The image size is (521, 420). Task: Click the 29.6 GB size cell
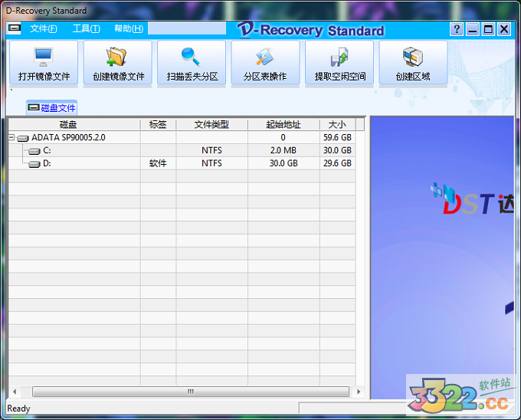pos(338,163)
